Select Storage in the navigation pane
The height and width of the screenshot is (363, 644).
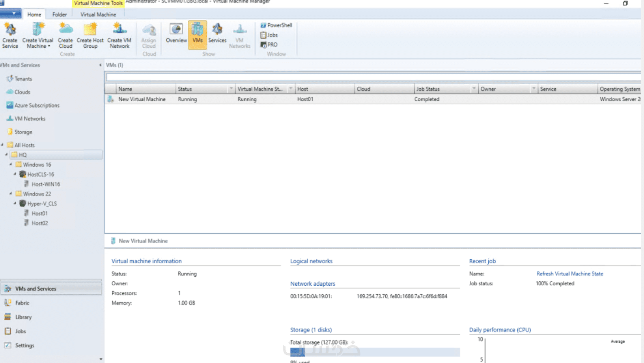20,132
